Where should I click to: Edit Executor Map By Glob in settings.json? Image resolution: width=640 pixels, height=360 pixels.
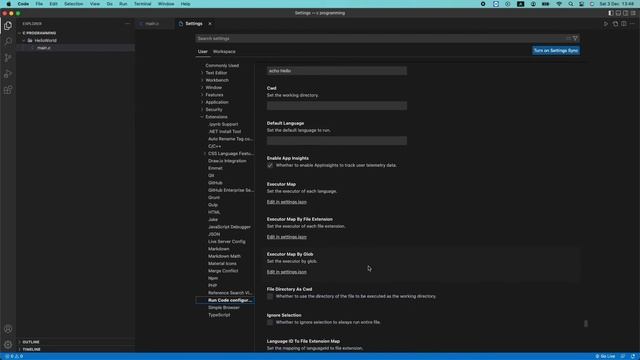[287, 272]
